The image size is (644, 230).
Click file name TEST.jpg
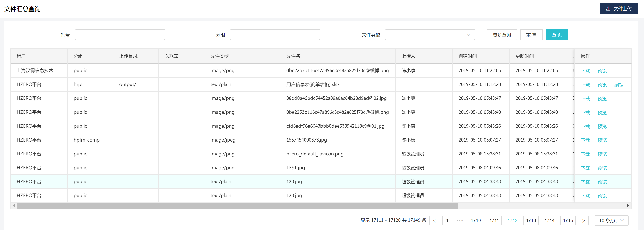296,168
